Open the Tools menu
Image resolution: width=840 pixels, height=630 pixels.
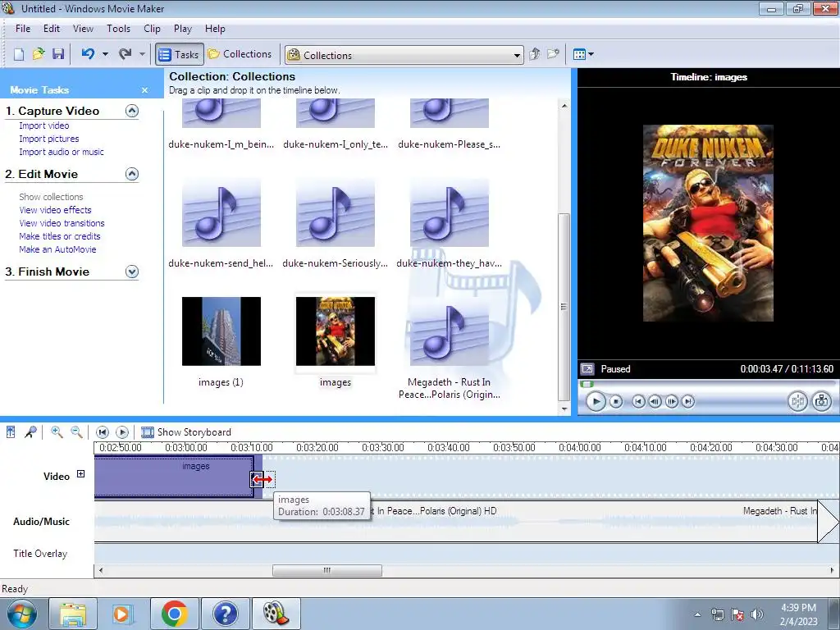[x=118, y=29]
